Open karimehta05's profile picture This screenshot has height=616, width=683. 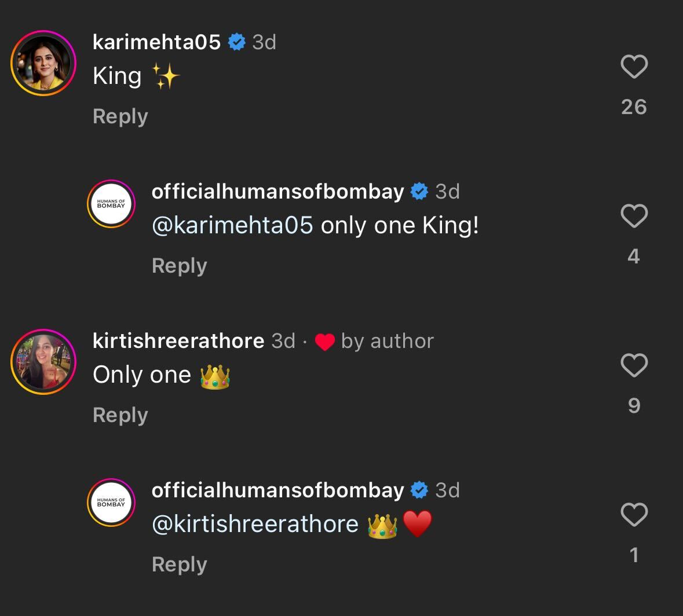coord(43,63)
